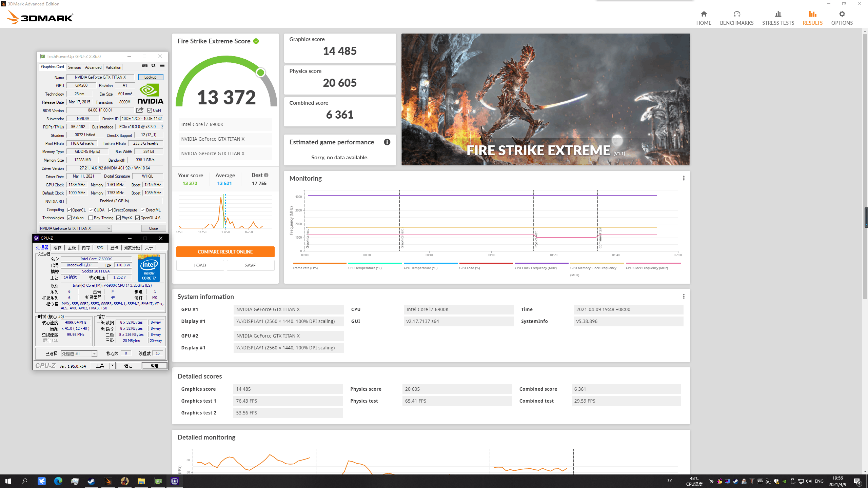Click the Compare Result Online button

click(225, 252)
